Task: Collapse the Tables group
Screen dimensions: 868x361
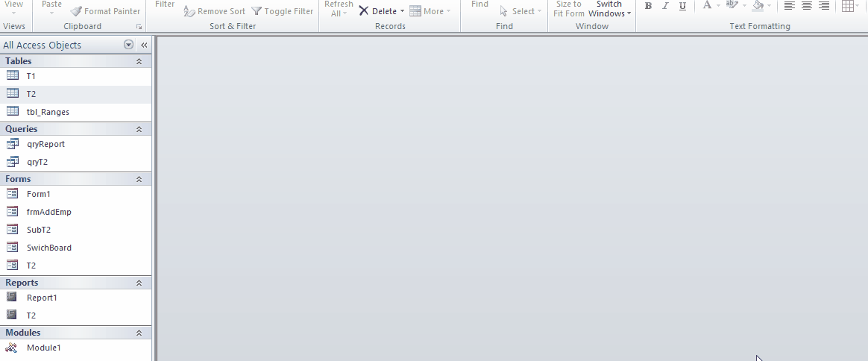Action: click(x=139, y=61)
